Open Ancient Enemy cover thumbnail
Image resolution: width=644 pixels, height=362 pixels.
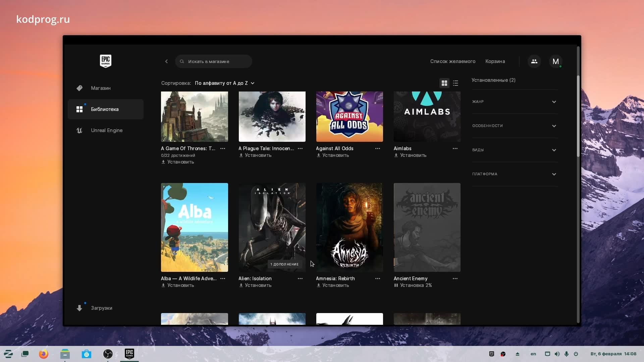click(427, 227)
